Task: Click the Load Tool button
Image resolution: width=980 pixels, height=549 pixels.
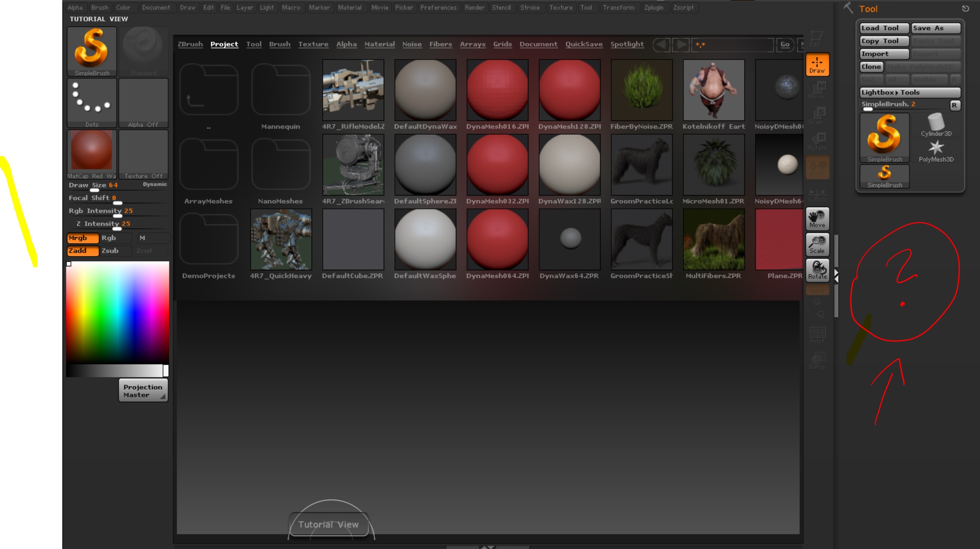Action: point(884,28)
